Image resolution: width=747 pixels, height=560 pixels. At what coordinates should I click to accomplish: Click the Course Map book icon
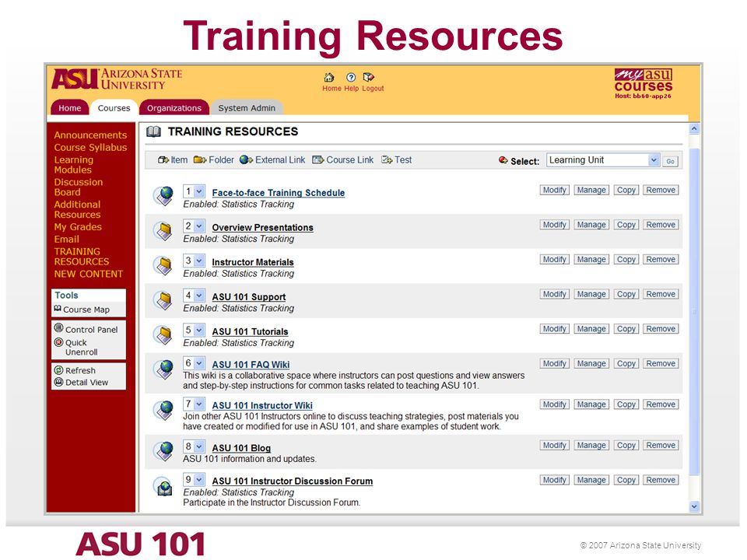pyautogui.click(x=58, y=309)
